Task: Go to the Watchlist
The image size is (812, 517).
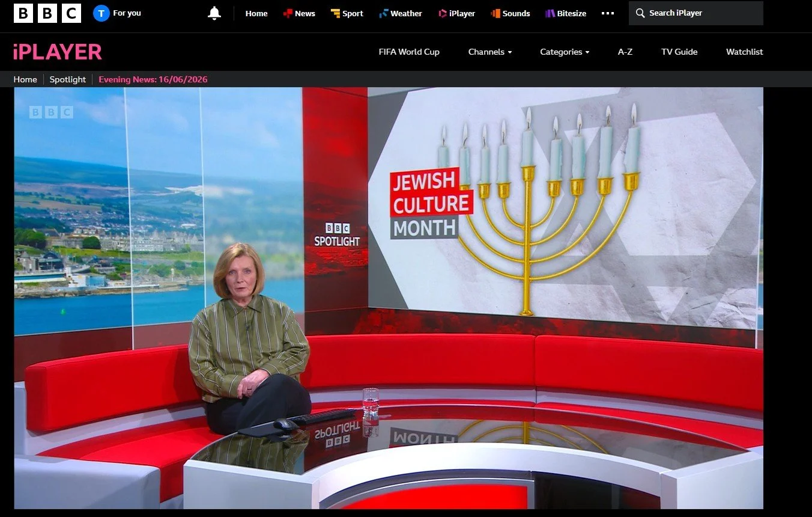Action: click(x=745, y=52)
